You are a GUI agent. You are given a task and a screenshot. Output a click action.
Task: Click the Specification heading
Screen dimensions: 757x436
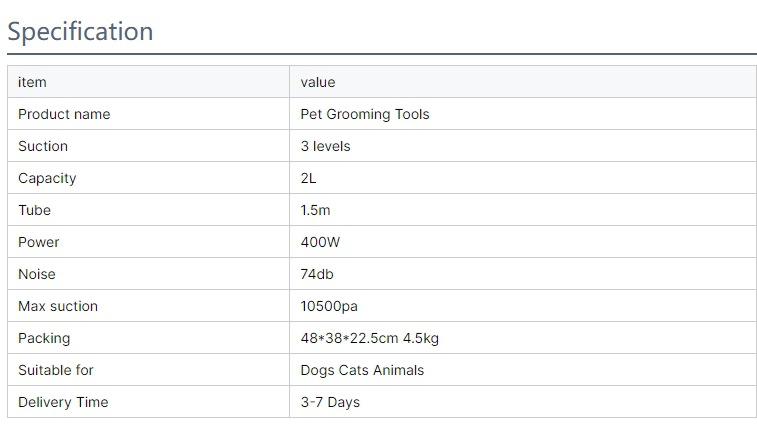tap(81, 31)
